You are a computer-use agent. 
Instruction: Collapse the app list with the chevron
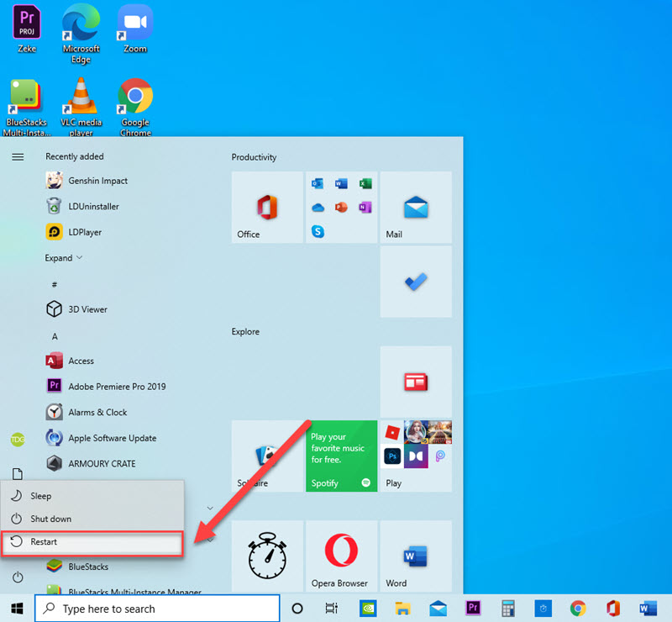point(209,508)
